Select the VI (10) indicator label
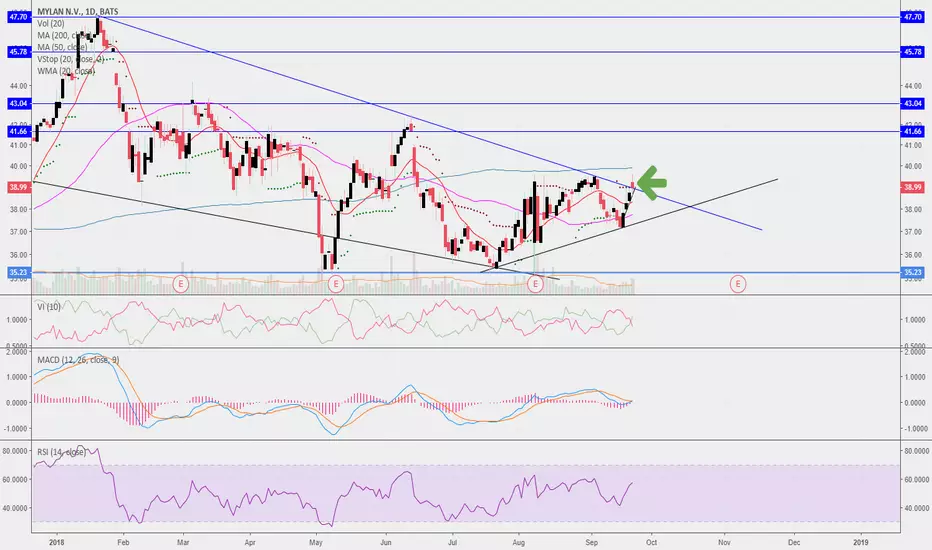 click(49, 307)
